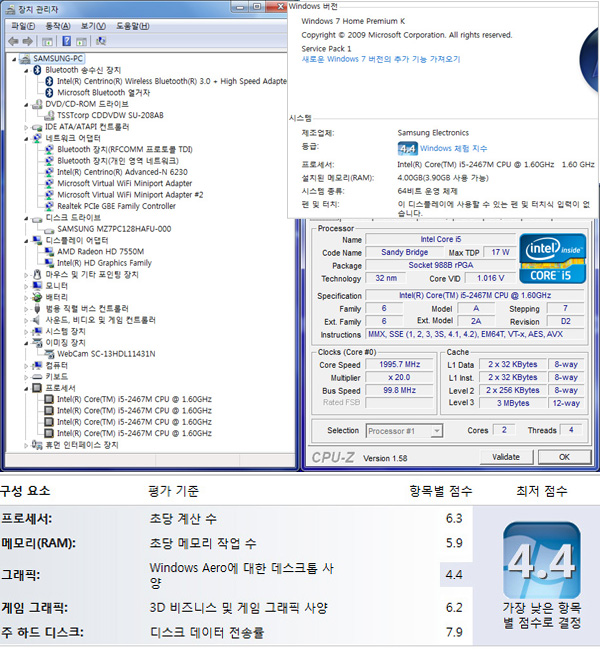Viewport: 600px width, 650px height.
Task: Select Intel(R) HD Graphics Family
Action: tap(104, 263)
